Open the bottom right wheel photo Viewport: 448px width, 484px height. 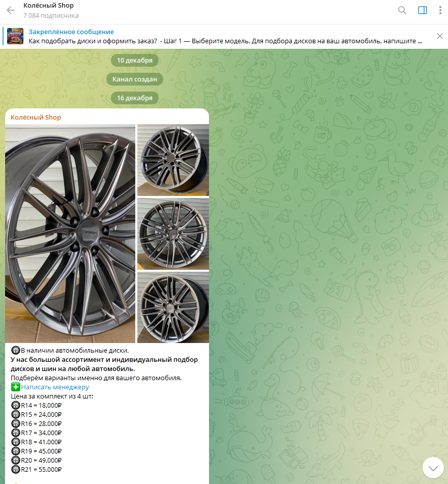tap(173, 307)
